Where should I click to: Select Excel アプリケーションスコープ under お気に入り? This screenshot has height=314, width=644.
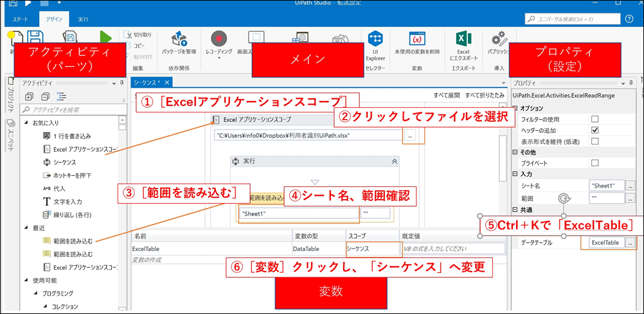click(x=80, y=149)
